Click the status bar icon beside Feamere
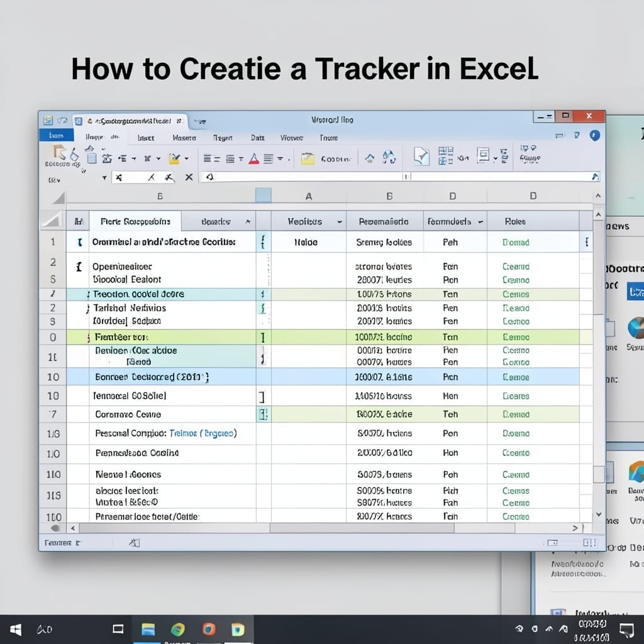The height and width of the screenshot is (644, 644). pyautogui.click(x=135, y=543)
